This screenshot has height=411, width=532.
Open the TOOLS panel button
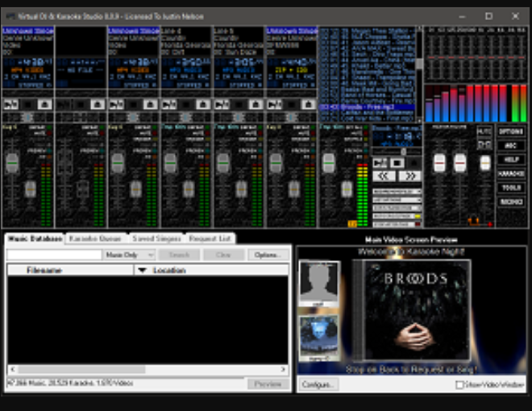tap(511, 187)
